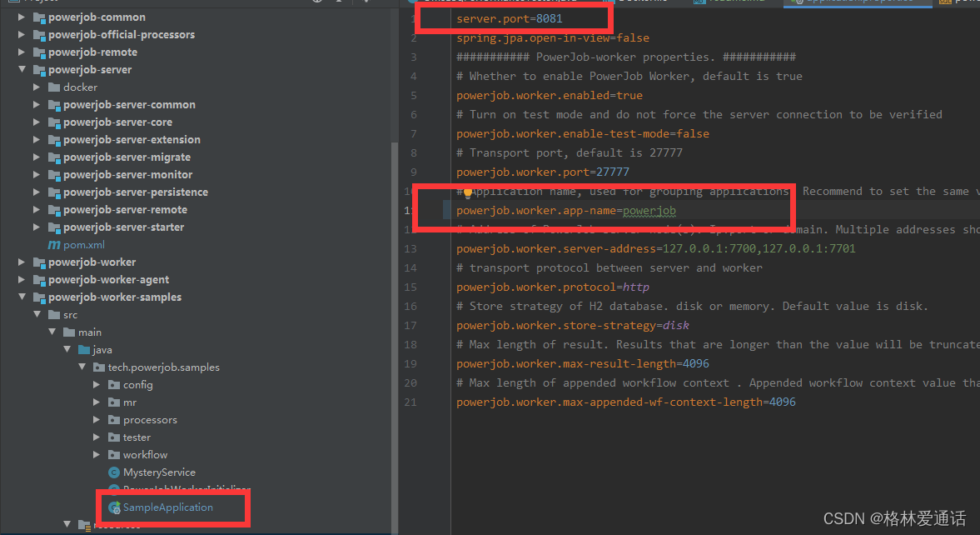Click the tester package icon
This screenshot has width=980, height=535.
pos(114,437)
